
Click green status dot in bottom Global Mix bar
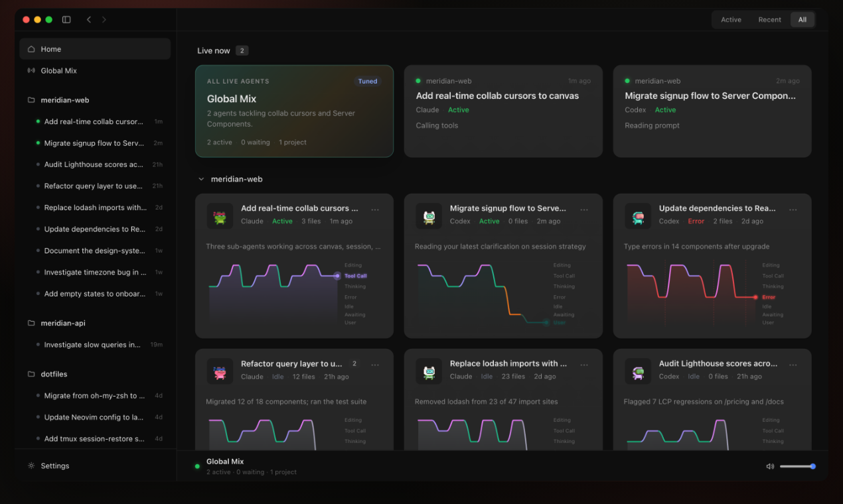(197, 466)
